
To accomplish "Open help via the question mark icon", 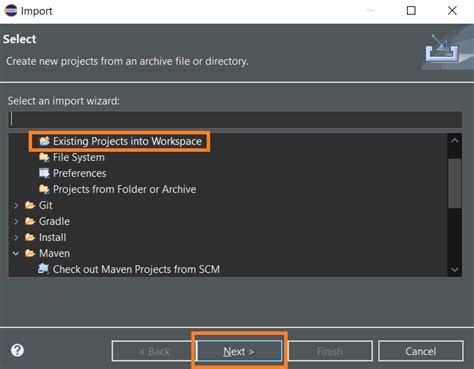I will pos(17,350).
